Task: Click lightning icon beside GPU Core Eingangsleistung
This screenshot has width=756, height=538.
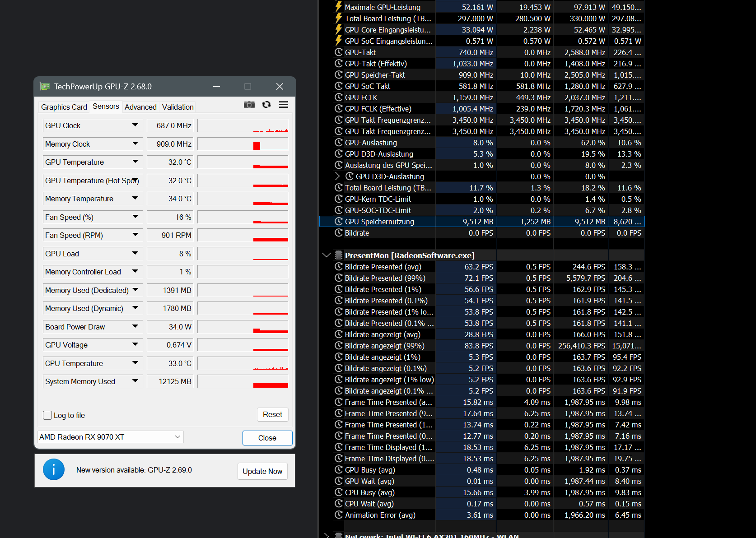Action: click(x=338, y=29)
